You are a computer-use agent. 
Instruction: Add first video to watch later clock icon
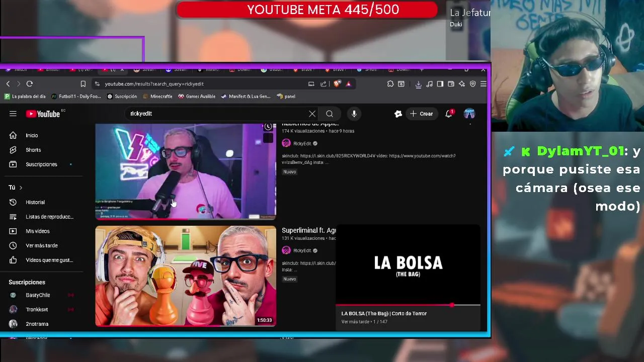click(x=268, y=127)
